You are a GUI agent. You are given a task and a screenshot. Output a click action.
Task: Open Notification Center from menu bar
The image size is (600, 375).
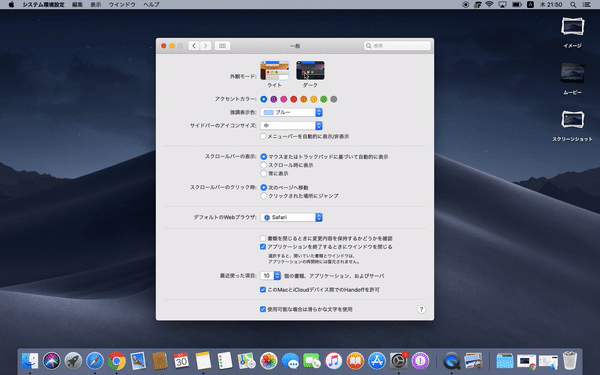coord(586,5)
